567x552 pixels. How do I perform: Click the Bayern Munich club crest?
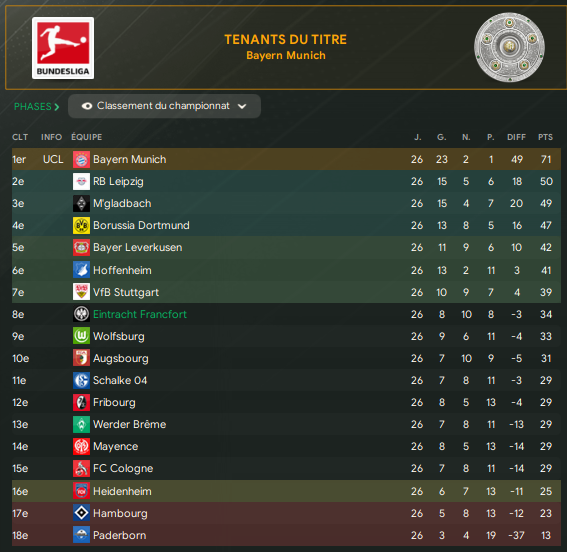pyautogui.click(x=81, y=159)
